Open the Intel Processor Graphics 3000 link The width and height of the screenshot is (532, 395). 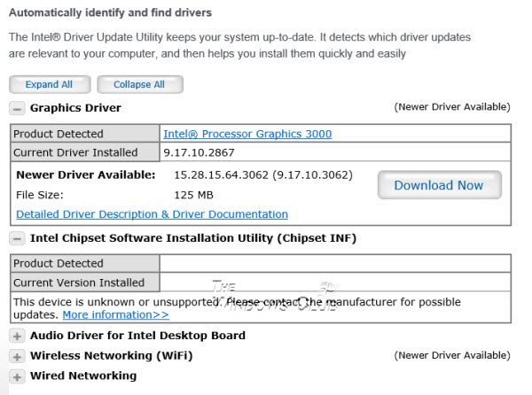pyautogui.click(x=247, y=134)
